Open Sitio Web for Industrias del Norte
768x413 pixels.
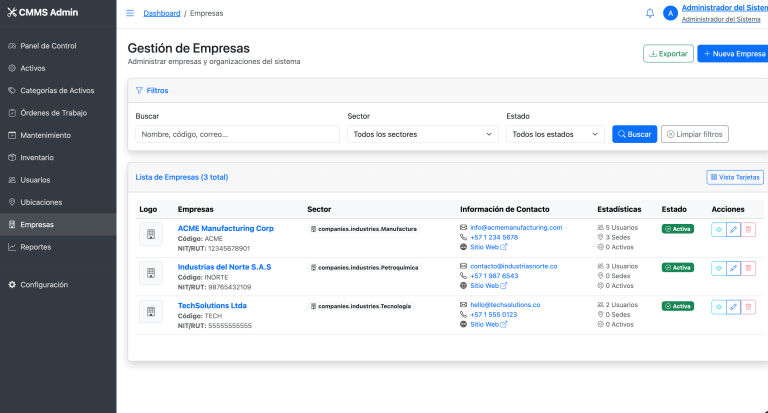point(489,286)
